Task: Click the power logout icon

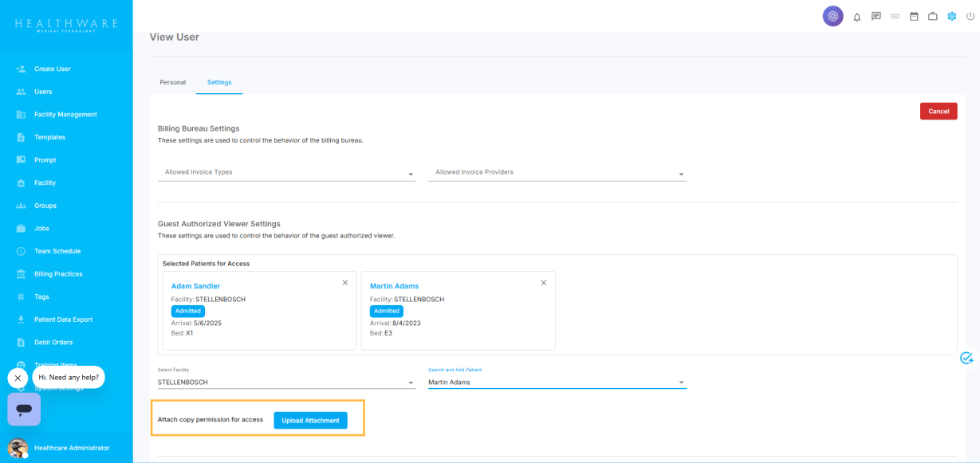Action: tap(970, 16)
